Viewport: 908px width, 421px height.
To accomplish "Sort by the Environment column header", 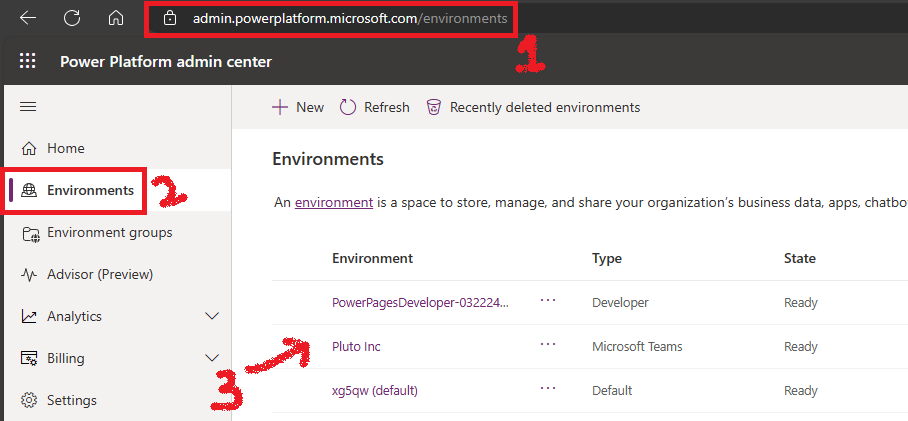I will tap(372, 258).
